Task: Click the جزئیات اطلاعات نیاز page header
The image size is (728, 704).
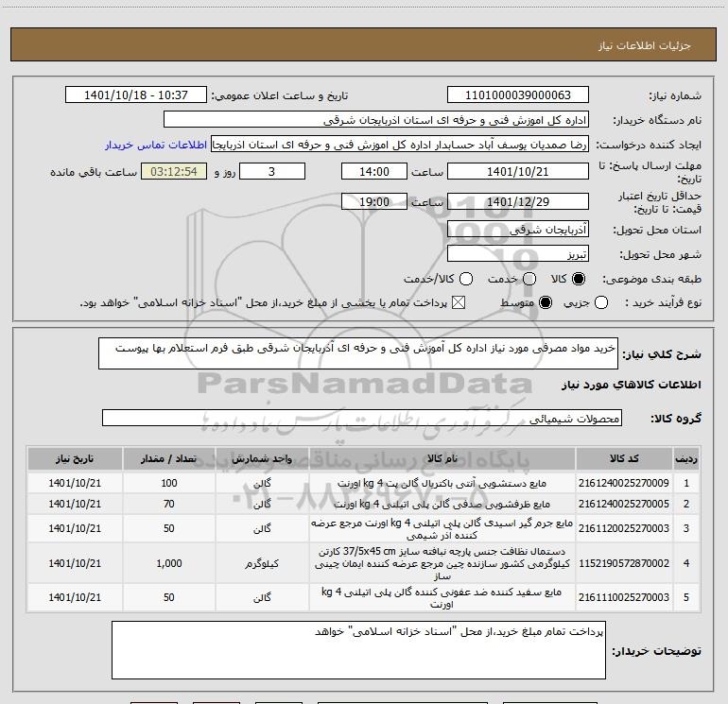Action: [644, 45]
